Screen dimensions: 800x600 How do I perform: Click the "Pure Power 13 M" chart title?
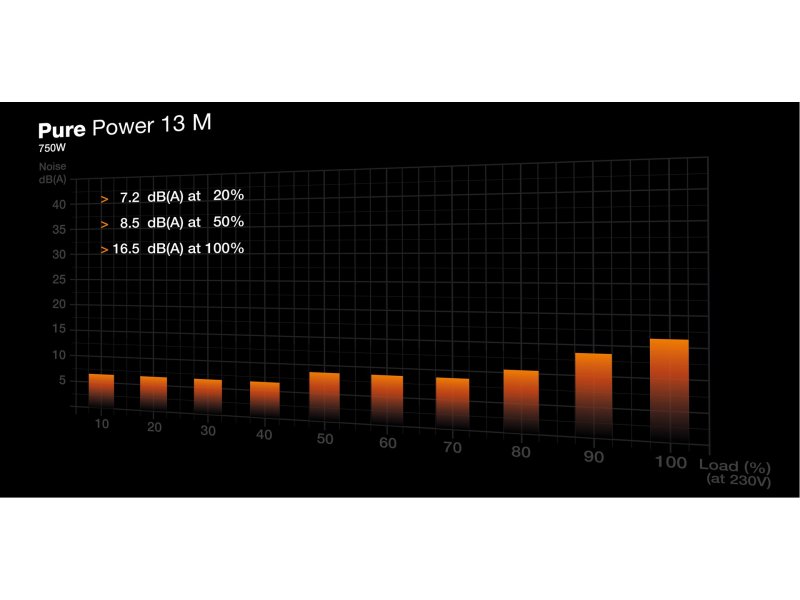click(x=125, y=126)
